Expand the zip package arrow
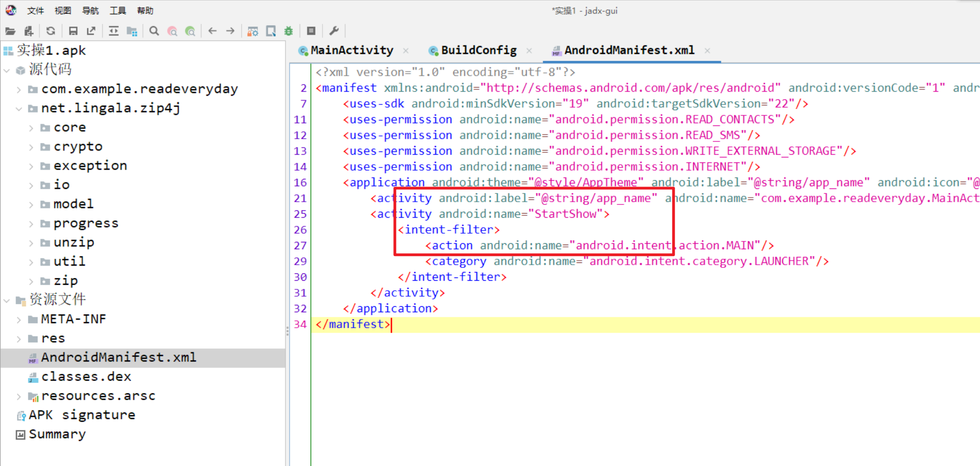 [x=31, y=281]
